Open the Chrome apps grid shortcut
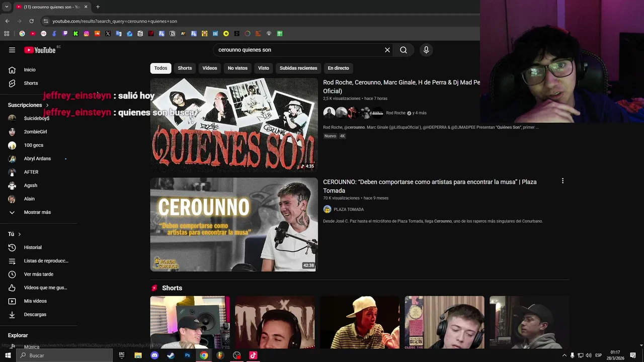This screenshot has height=362, width=644. pyautogui.click(x=7, y=34)
